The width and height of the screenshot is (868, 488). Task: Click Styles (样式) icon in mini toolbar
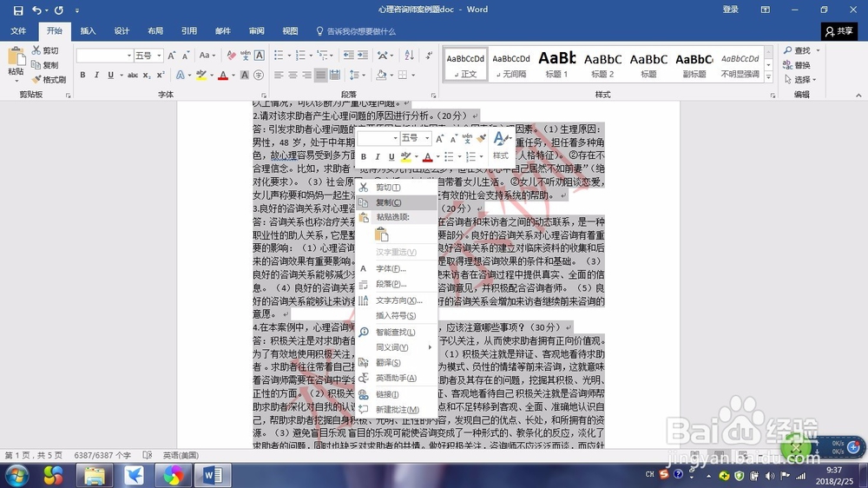501,146
